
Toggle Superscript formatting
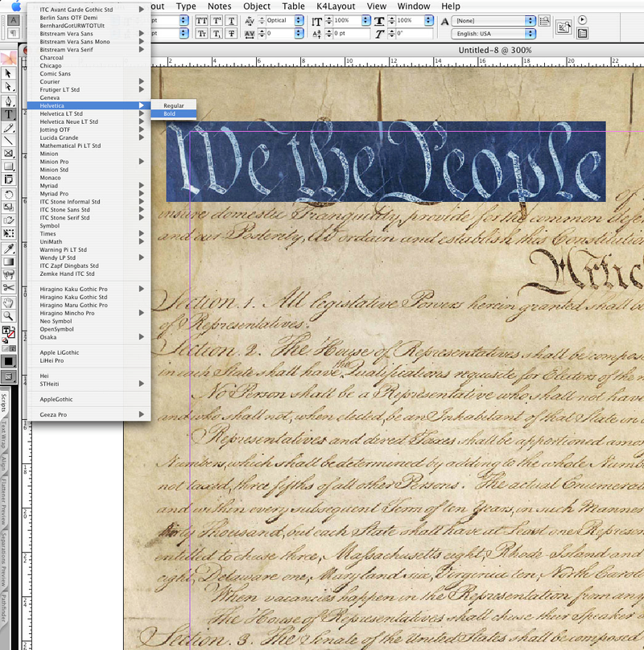[x=217, y=21]
